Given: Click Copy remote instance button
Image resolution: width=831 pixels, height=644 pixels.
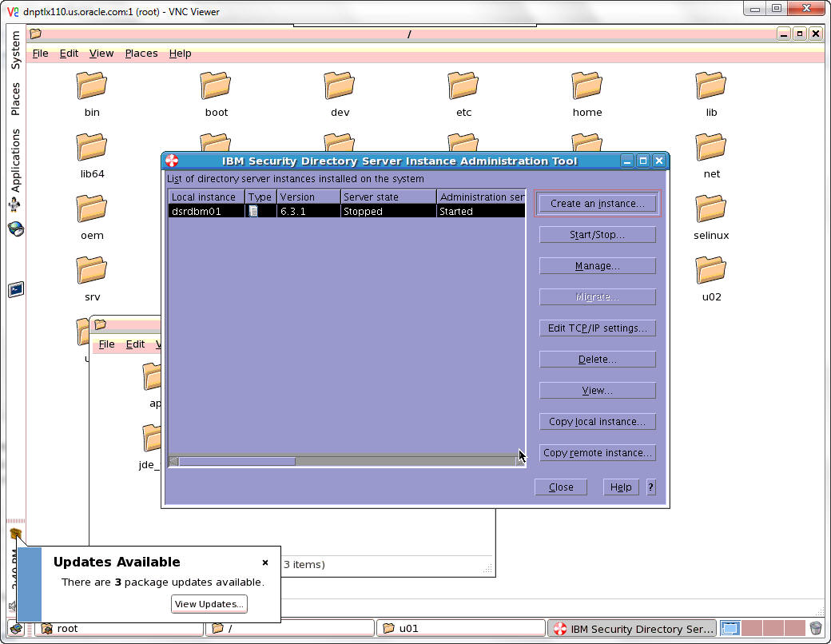Looking at the screenshot, I should tap(598, 453).
